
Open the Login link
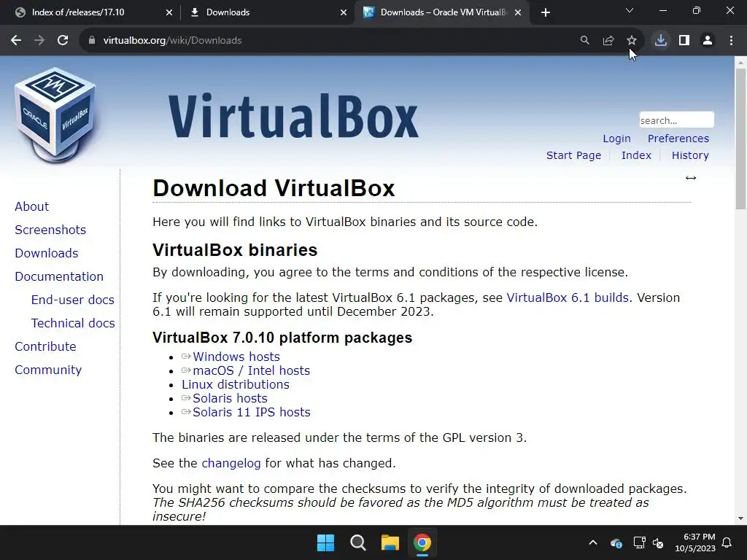pos(616,139)
